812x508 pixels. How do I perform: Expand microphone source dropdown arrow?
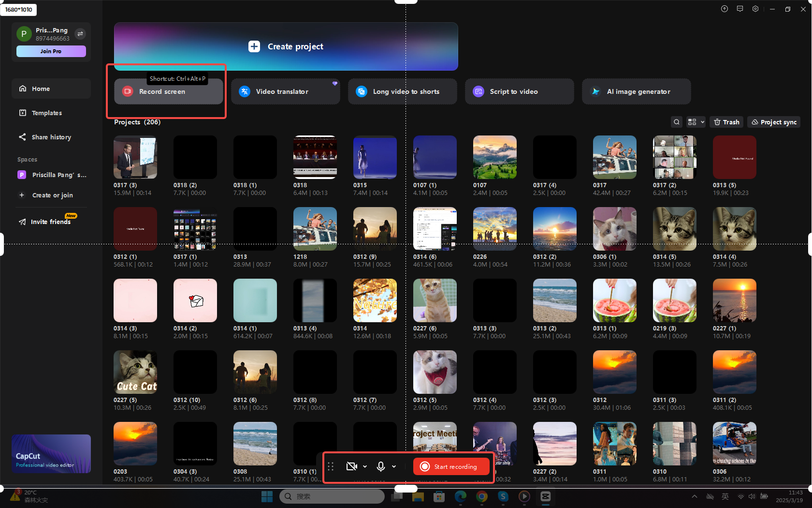[394, 466]
